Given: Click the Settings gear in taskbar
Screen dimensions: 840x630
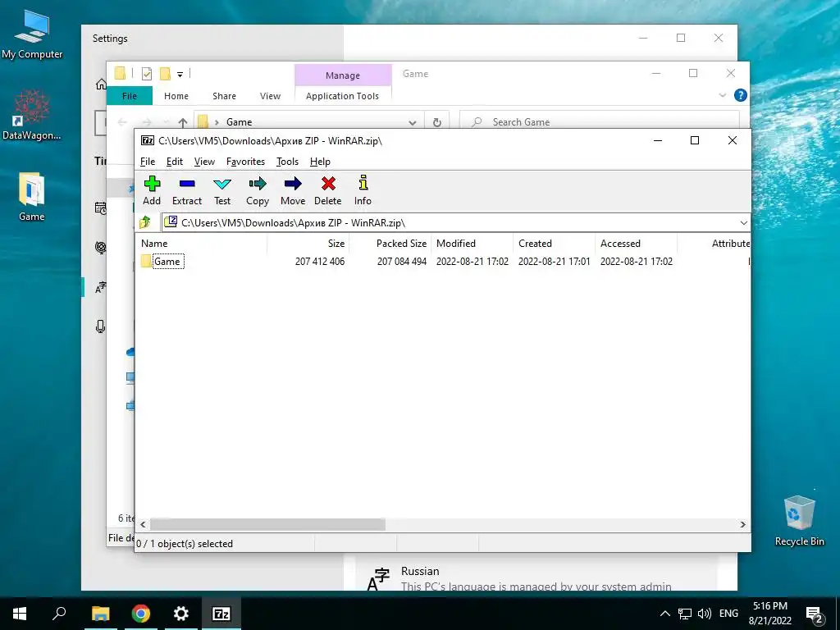Looking at the screenshot, I should click(181, 614).
